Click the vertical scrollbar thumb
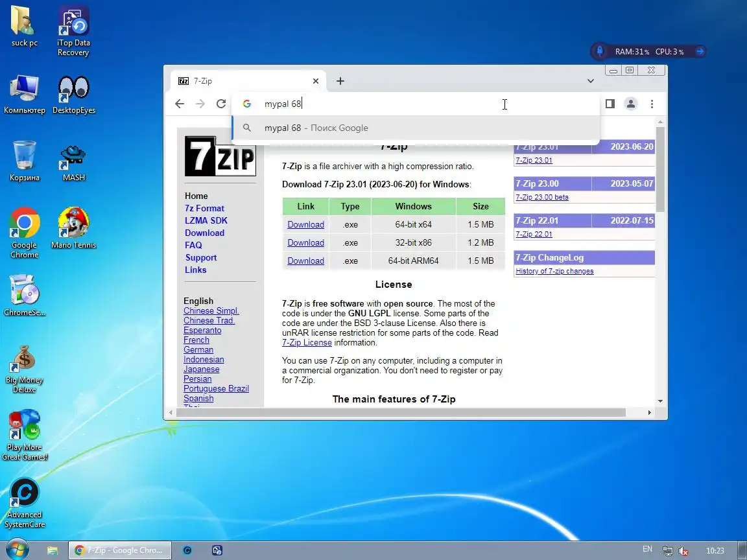This screenshot has width=747, height=560. [x=660, y=169]
